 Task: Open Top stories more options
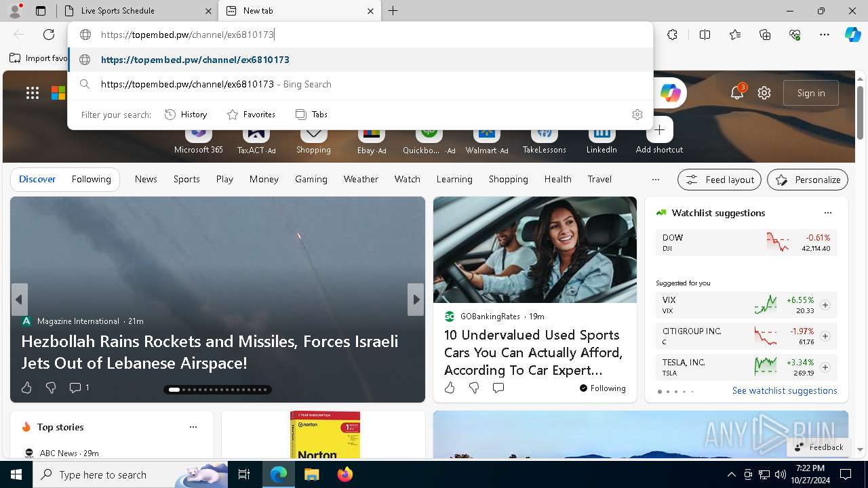193,427
